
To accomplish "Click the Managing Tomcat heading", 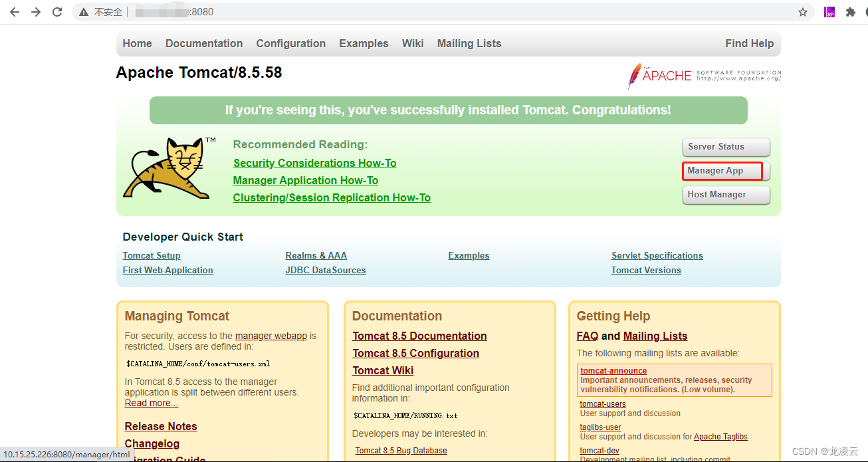I will [x=177, y=316].
